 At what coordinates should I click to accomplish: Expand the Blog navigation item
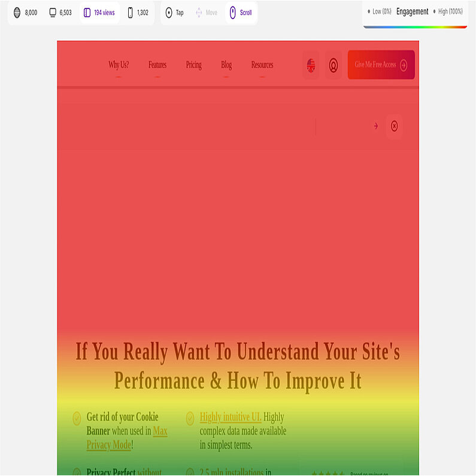click(x=226, y=65)
